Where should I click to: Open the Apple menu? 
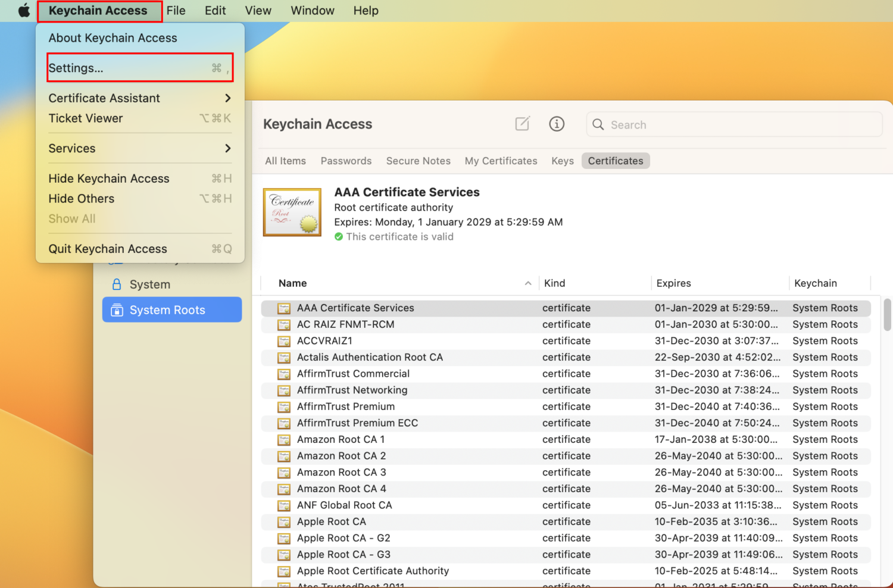[24, 11]
